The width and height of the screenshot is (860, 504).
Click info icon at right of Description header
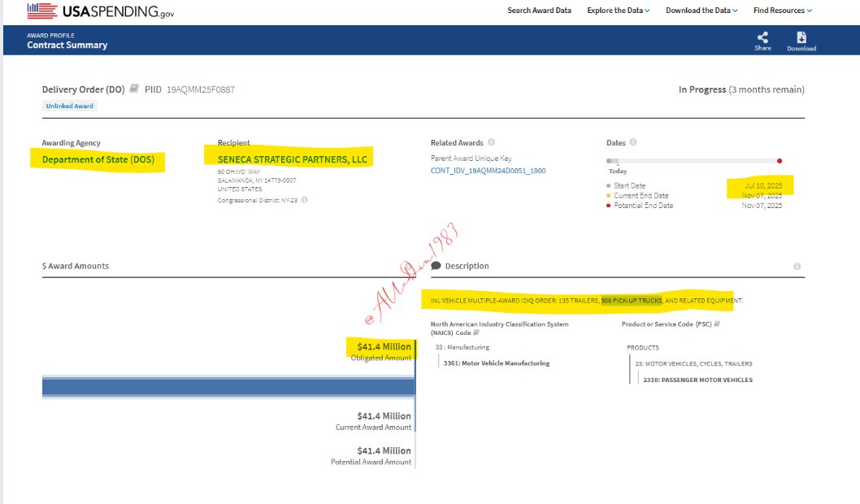pyautogui.click(x=797, y=267)
